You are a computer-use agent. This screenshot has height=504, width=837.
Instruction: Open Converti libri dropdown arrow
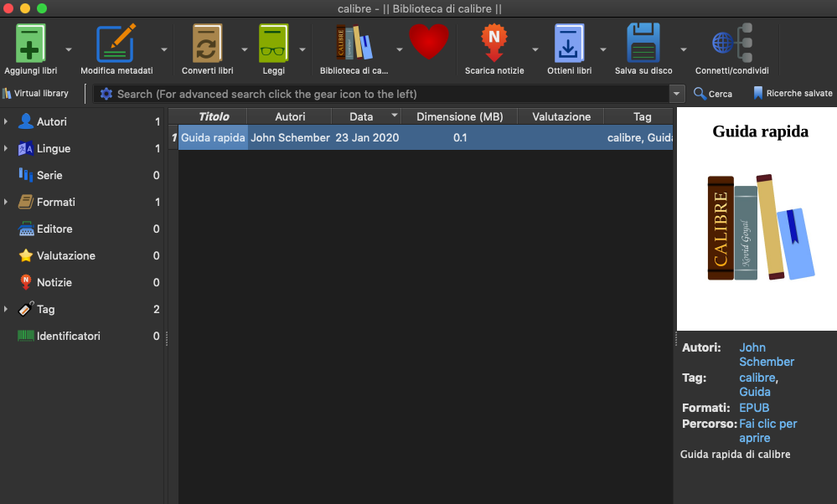pyautogui.click(x=245, y=49)
